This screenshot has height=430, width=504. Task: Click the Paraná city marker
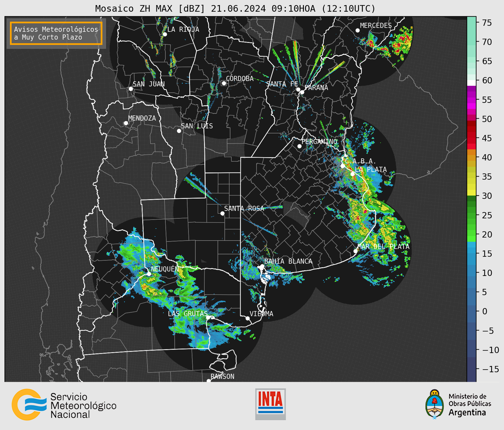(x=302, y=92)
